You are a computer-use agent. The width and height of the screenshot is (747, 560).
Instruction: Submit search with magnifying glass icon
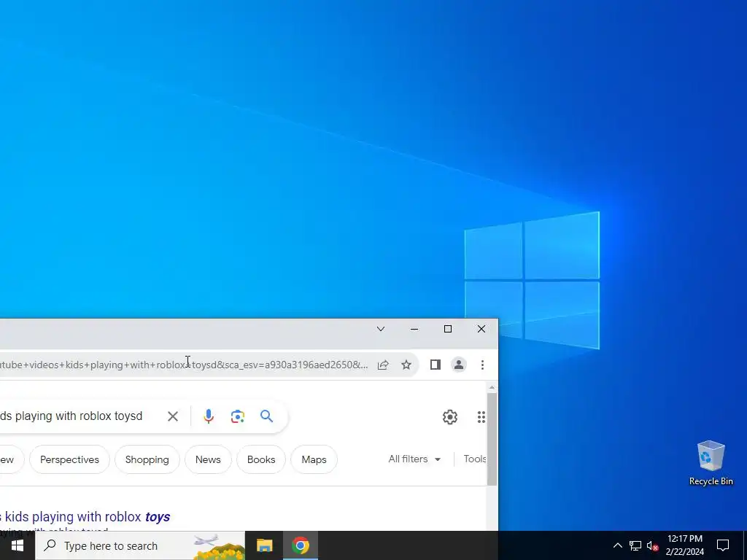coord(267,416)
